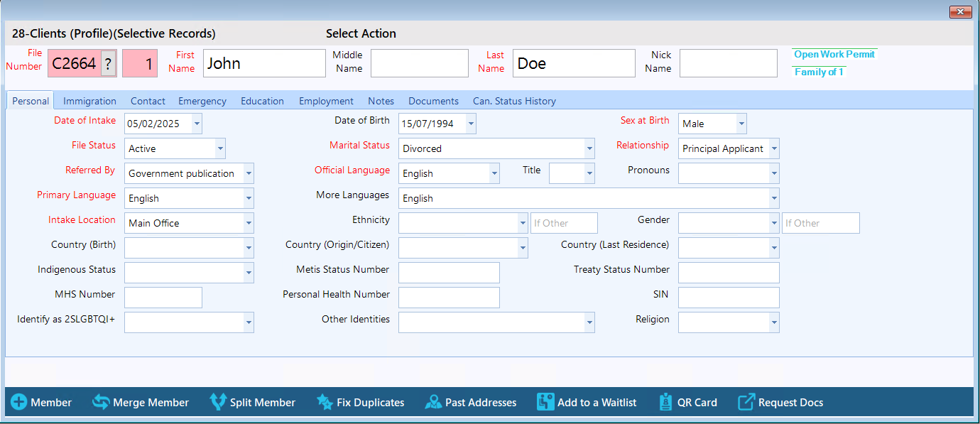Screen dimensions: 980x424
Task: Click the MHS Number field
Action: pos(163,298)
